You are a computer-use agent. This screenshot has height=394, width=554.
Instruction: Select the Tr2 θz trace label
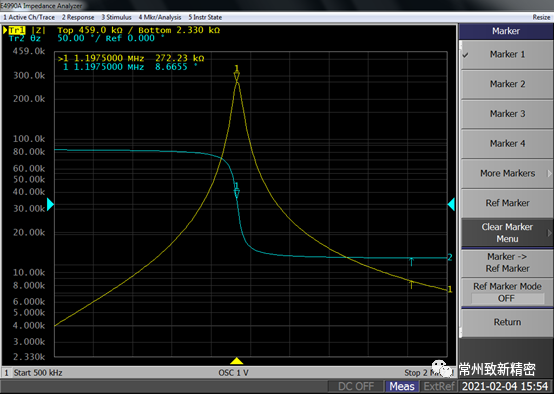[x=25, y=39]
